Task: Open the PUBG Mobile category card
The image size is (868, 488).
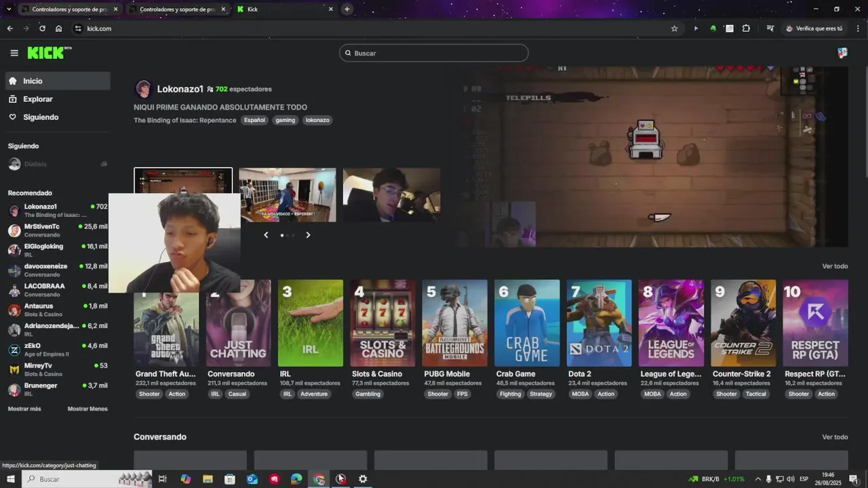Action: [x=455, y=323]
